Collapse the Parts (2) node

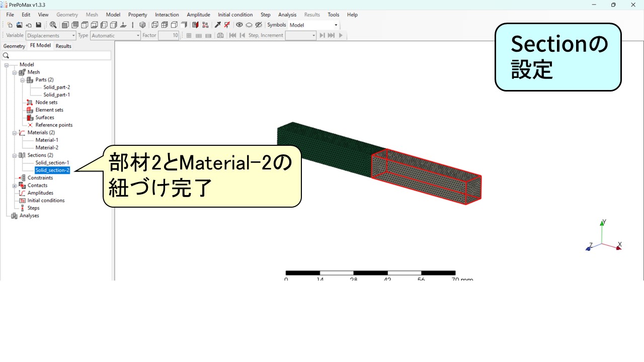click(23, 80)
